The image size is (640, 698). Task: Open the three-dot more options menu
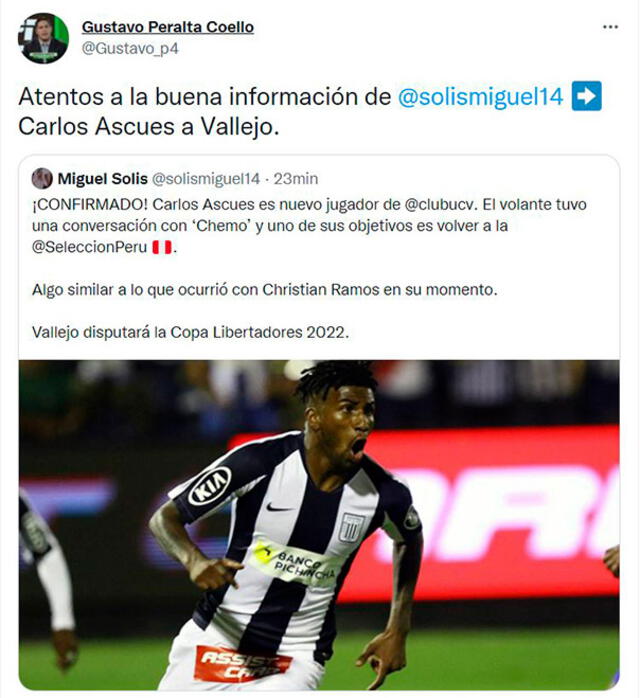610,27
